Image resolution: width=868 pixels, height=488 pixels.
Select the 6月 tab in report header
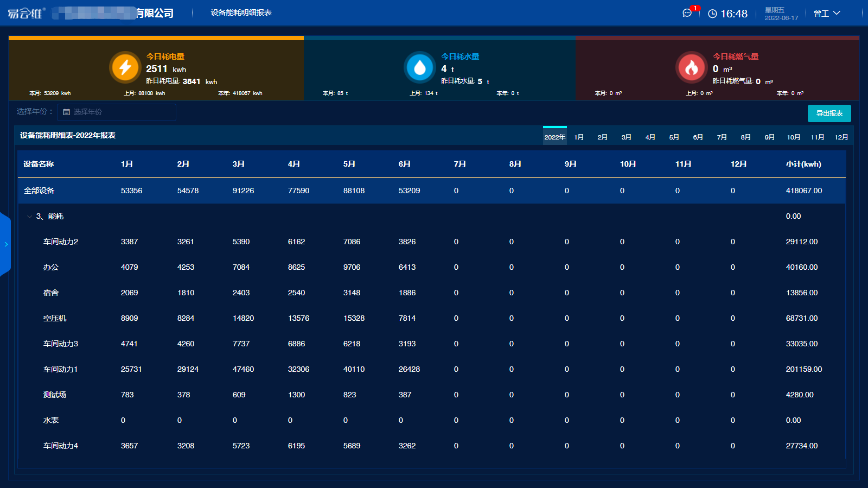698,137
